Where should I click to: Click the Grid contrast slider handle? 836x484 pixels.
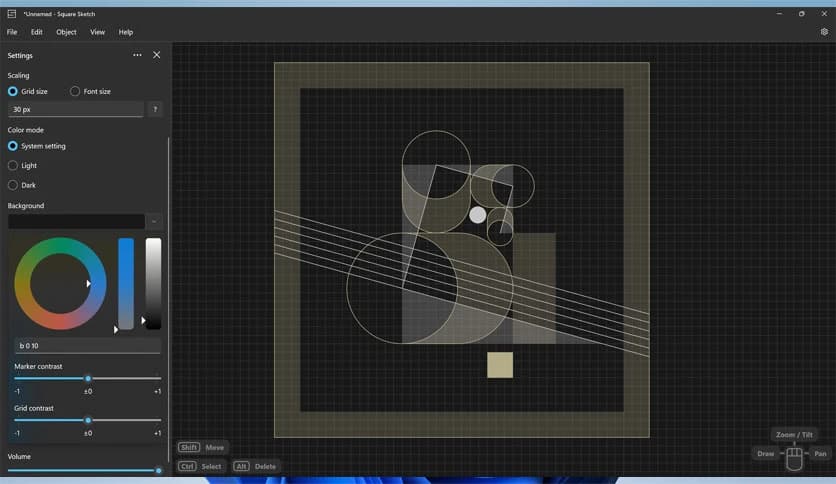(88, 420)
